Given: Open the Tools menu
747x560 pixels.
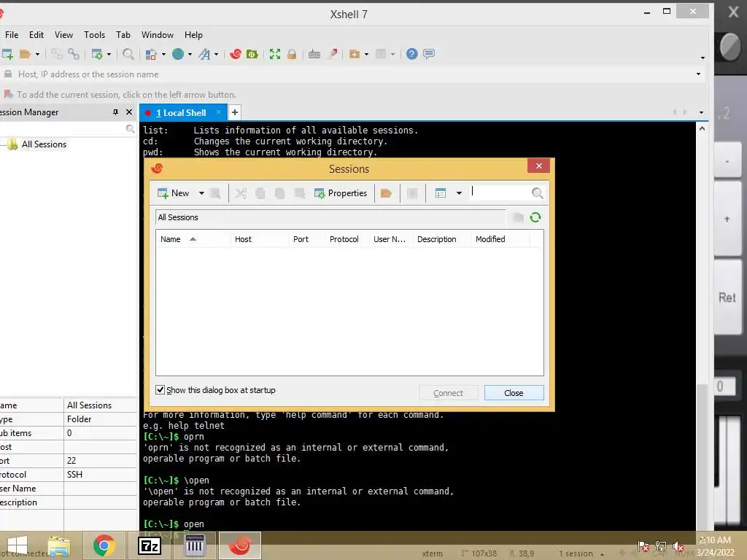Looking at the screenshot, I should point(94,35).
